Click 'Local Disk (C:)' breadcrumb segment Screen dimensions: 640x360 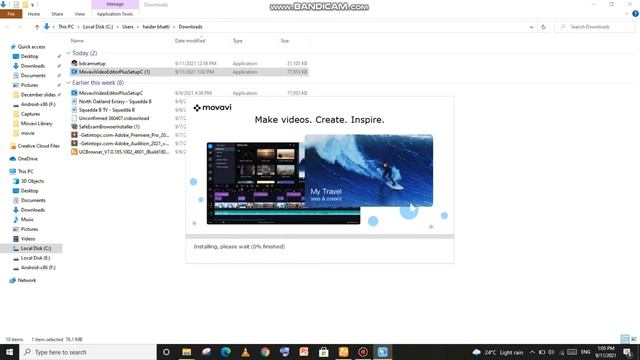point(98,27)
